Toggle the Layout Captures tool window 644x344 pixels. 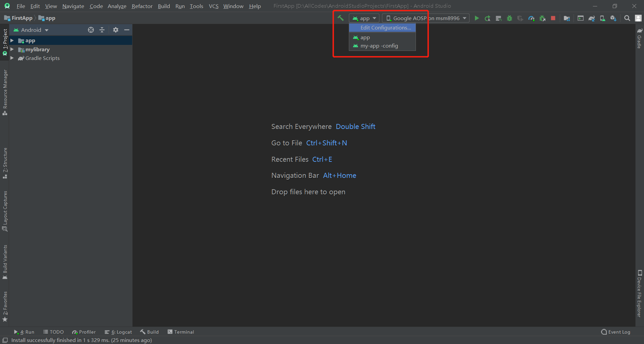(5, 211)
